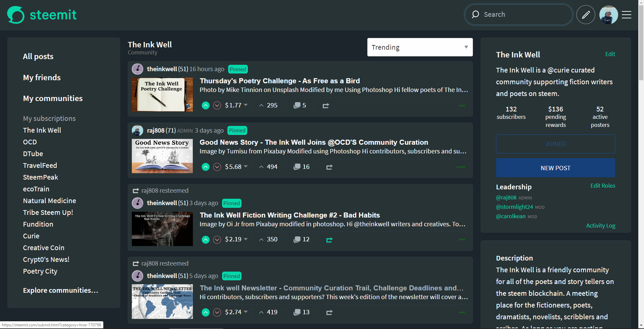Click the page vertical scrollbar
This screenshot has height=329, width=644.
pos(641,168)
